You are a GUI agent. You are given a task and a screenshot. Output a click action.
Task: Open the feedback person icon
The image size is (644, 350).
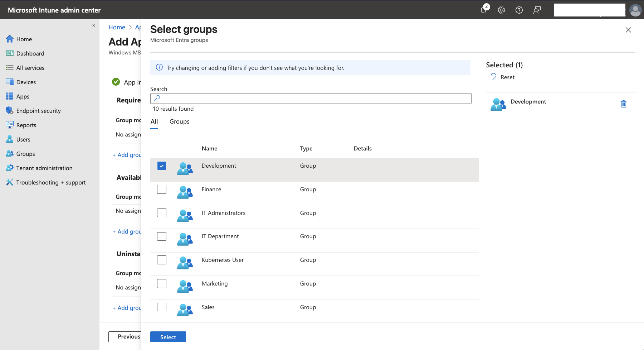coord(537,10)
